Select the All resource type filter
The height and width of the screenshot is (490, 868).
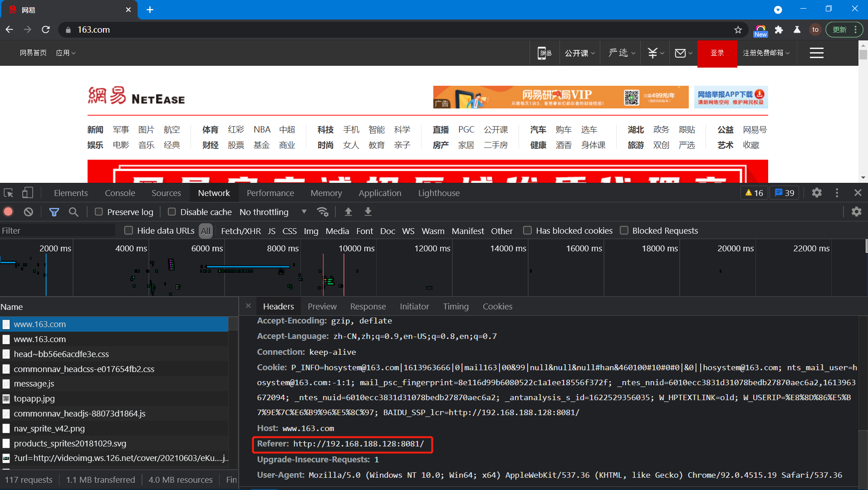(206, 231)
